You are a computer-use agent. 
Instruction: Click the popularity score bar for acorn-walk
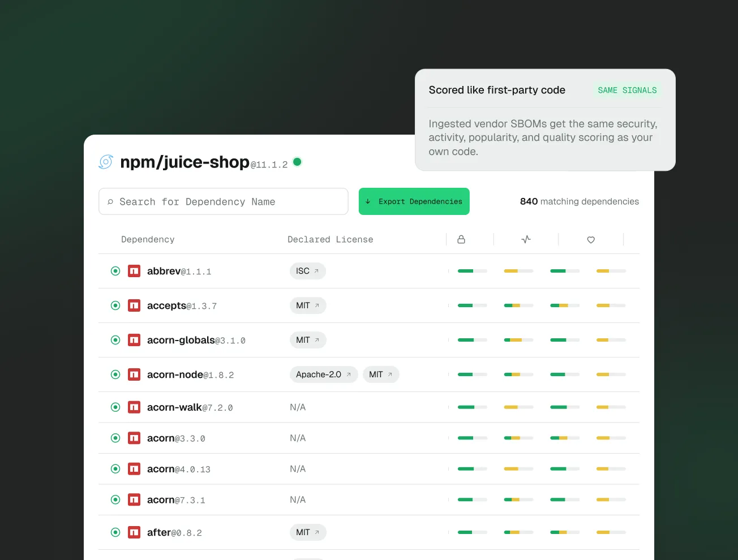565,407
